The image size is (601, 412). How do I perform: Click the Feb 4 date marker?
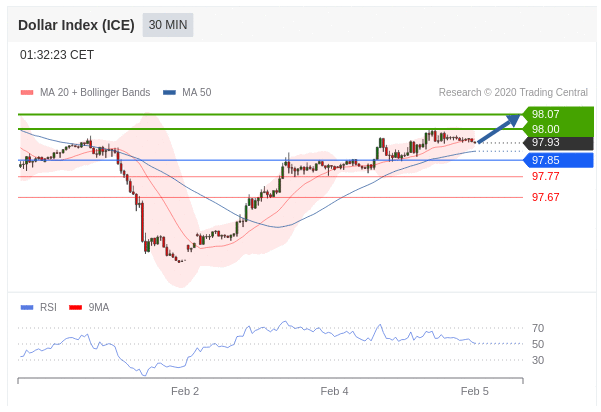[335, 391]
